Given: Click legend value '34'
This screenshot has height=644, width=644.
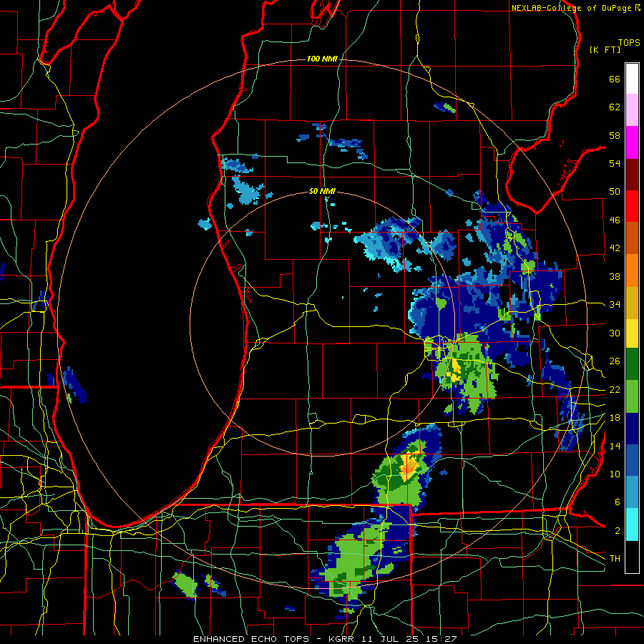Looking at the screenshot, I should point(615,305).
